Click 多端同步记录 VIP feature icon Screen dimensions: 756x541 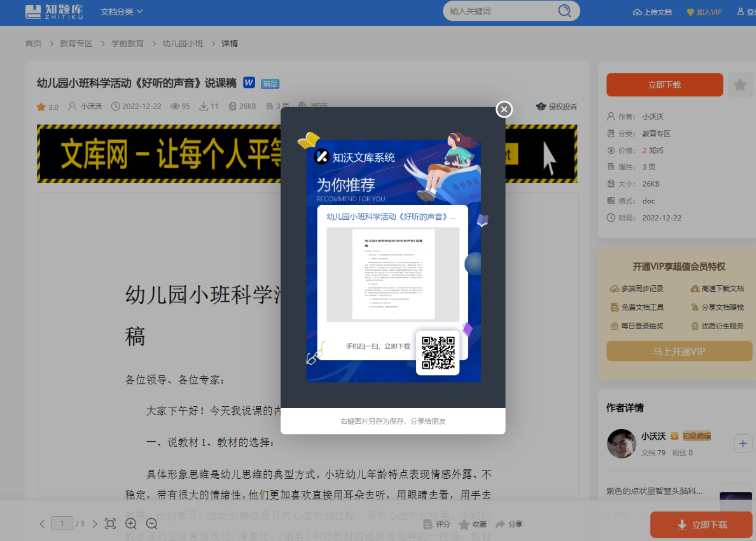(x=614, y=289)
